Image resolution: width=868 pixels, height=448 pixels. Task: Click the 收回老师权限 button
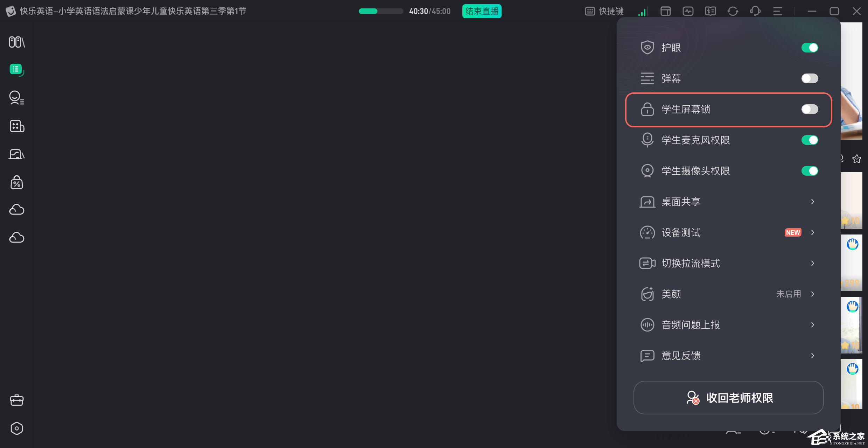728,398
